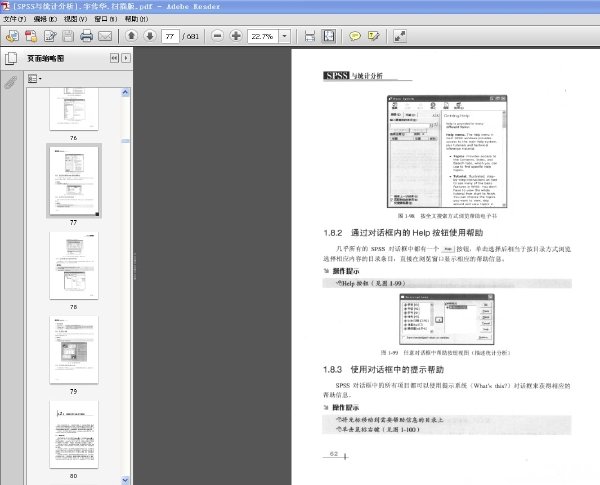600x485 pixels.
Task: Select the fit one full page icon
Action: pos(329,36)
